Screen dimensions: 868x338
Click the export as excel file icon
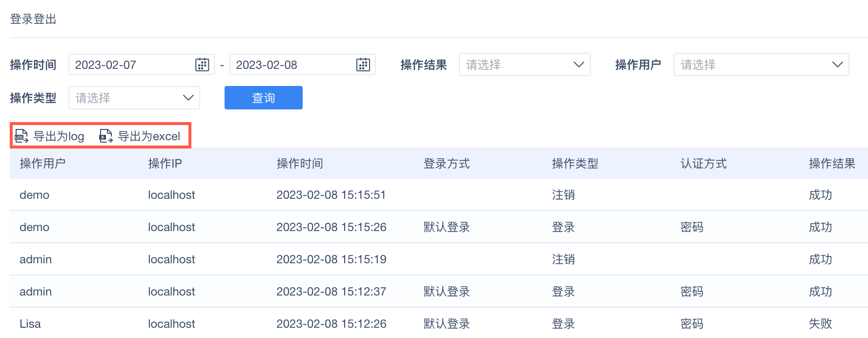105,136
